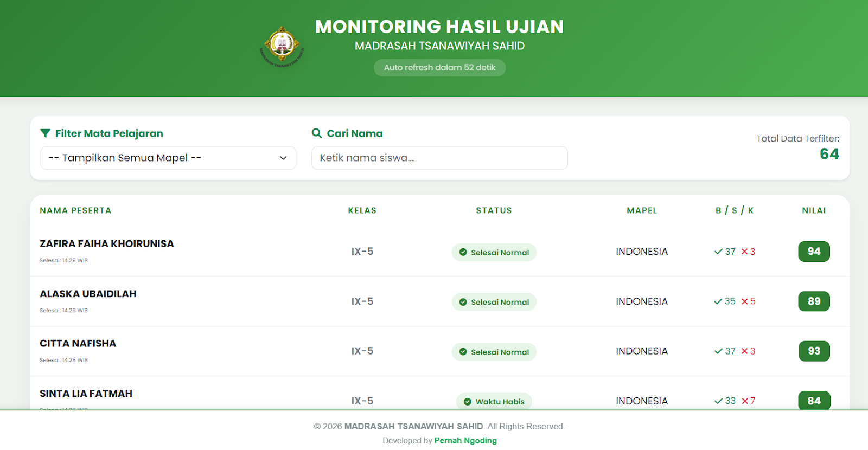
Task: Click Selesai: 14.28 WIB under Citta
Action: 63,361
